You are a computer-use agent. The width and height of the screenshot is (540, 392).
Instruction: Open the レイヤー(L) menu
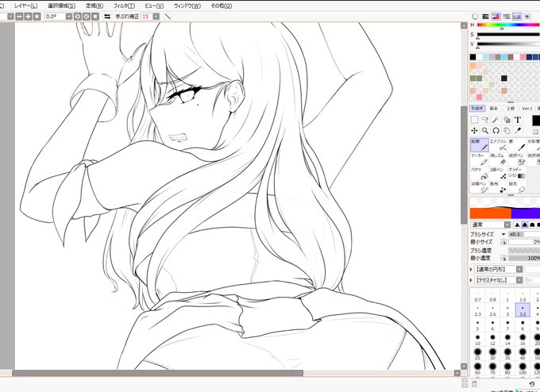click(x=26, y=6)
